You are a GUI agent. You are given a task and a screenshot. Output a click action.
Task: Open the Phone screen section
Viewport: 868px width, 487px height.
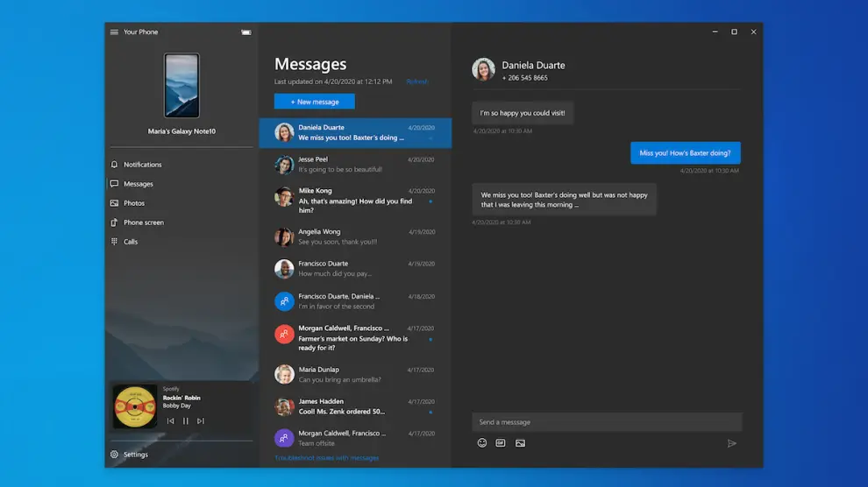(143, 222)
